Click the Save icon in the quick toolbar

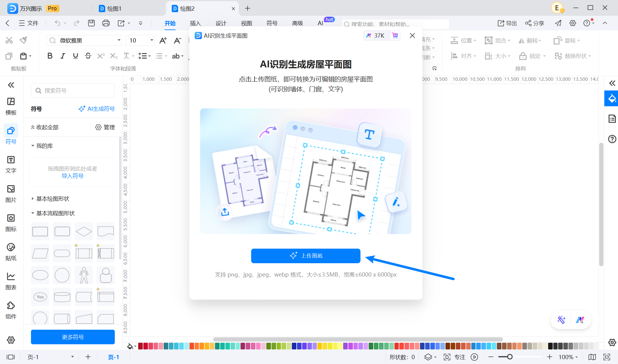91,23
